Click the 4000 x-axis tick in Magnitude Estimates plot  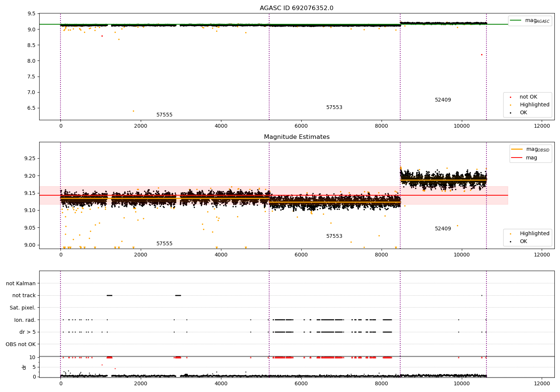point(221,255)
